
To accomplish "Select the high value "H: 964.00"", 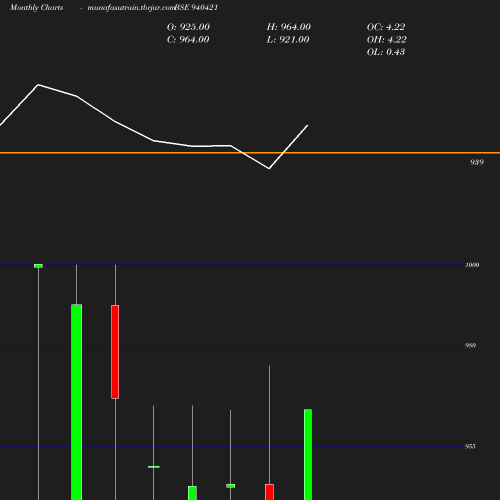I will tap(288, 27).
